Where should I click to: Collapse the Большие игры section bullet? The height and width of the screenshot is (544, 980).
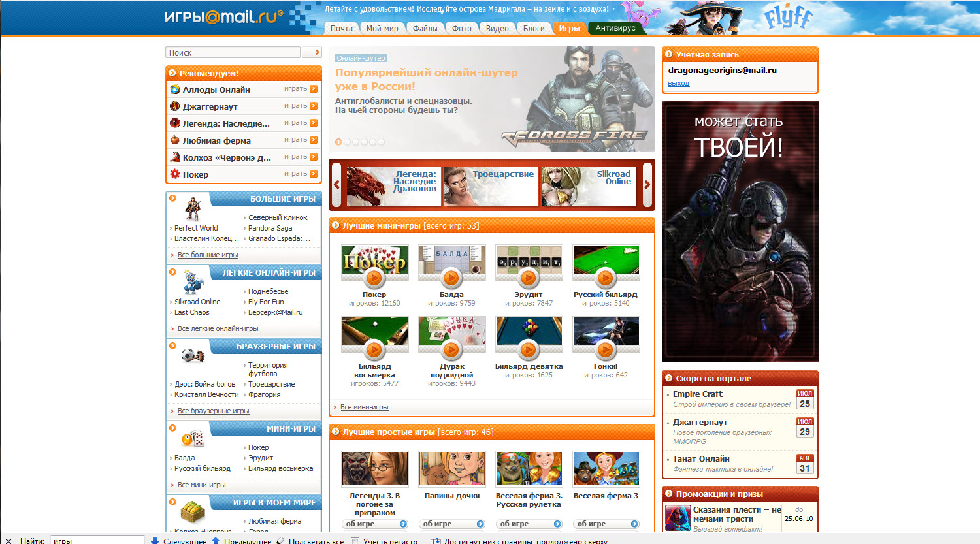[x=172, y=198]
